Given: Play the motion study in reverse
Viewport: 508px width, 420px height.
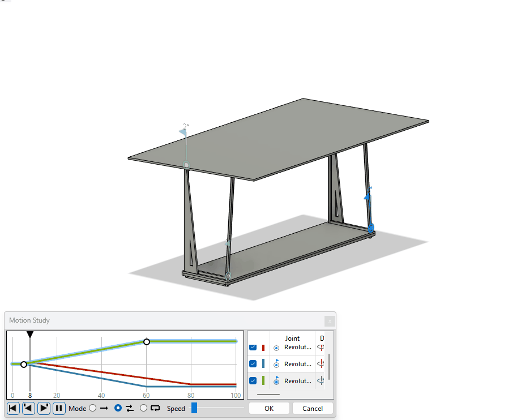Looking at the screenshot, I should (x=28, y=408).
